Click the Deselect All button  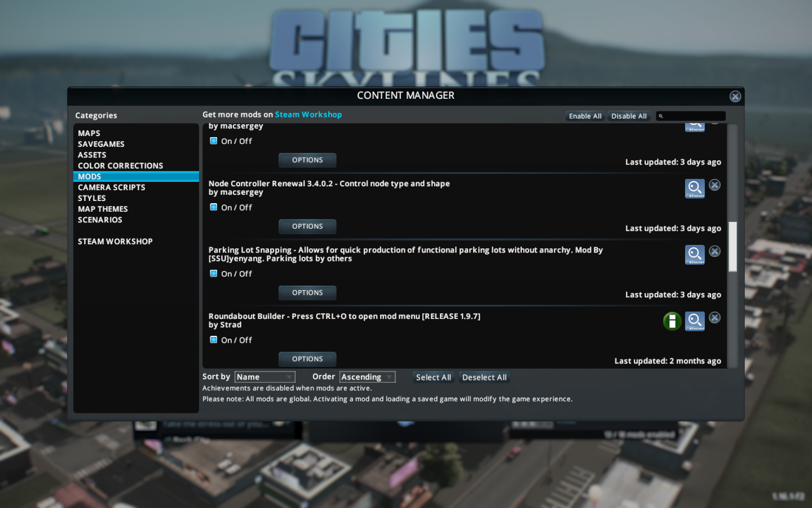click(484, 377)
